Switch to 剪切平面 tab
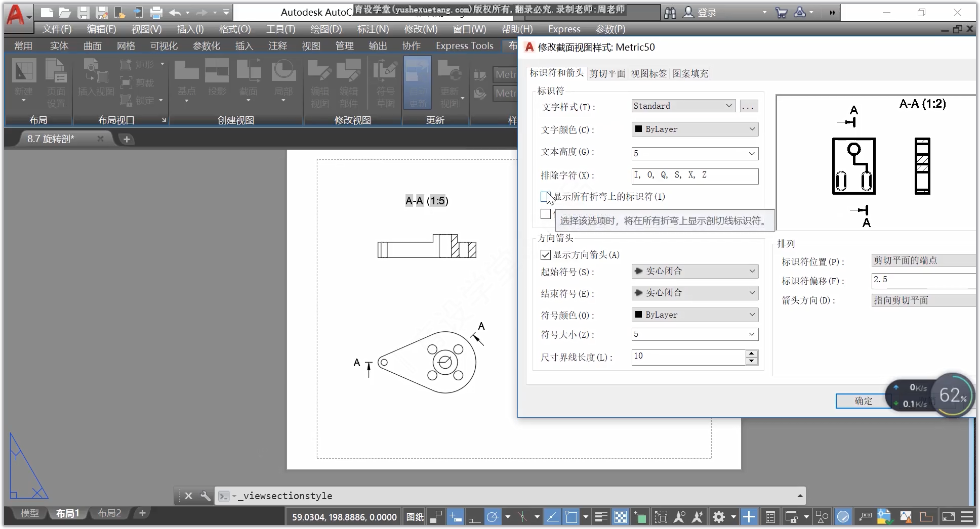The height and width of the screenshot is (529, 980). coord(607,74)
